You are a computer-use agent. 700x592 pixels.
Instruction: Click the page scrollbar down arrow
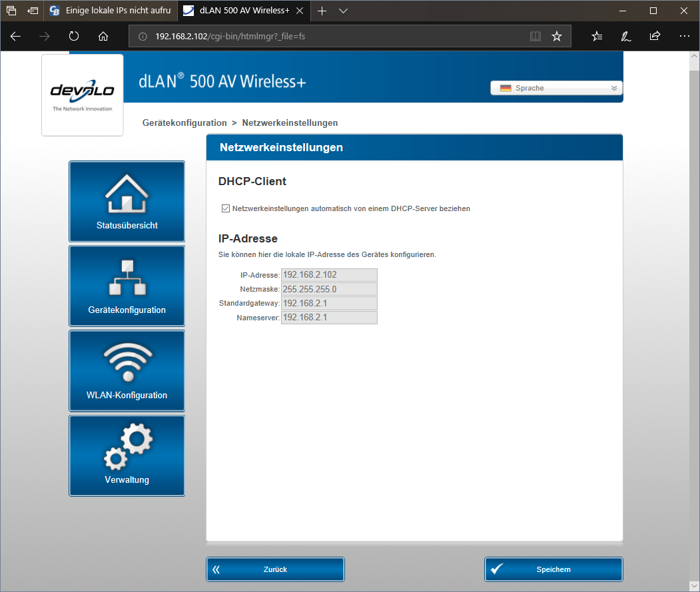pyautogui.click(x=694, y=586)
